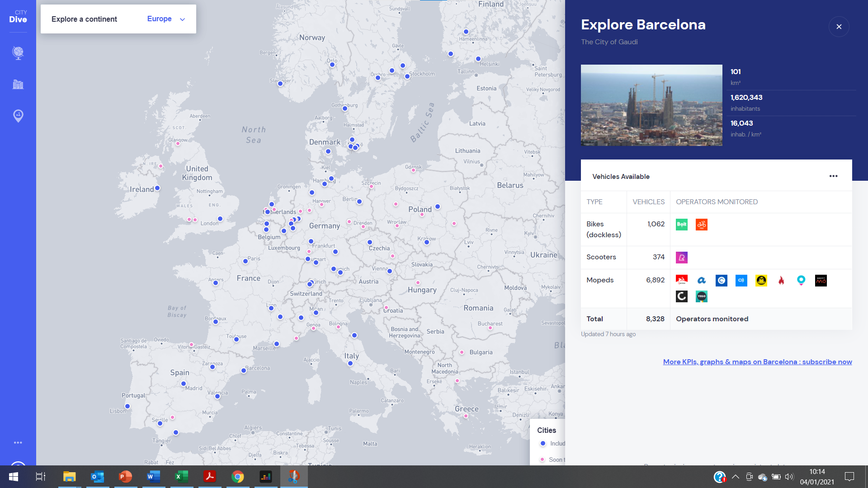
Task: Open the Europe continent dropdown
Action: 165,19
